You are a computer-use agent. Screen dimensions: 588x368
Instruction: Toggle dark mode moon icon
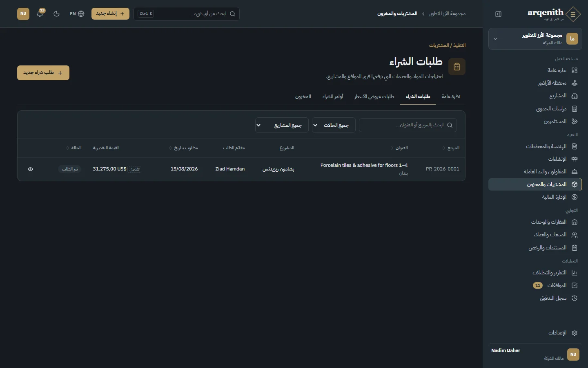pyautogui.click(x=56, y=13)
